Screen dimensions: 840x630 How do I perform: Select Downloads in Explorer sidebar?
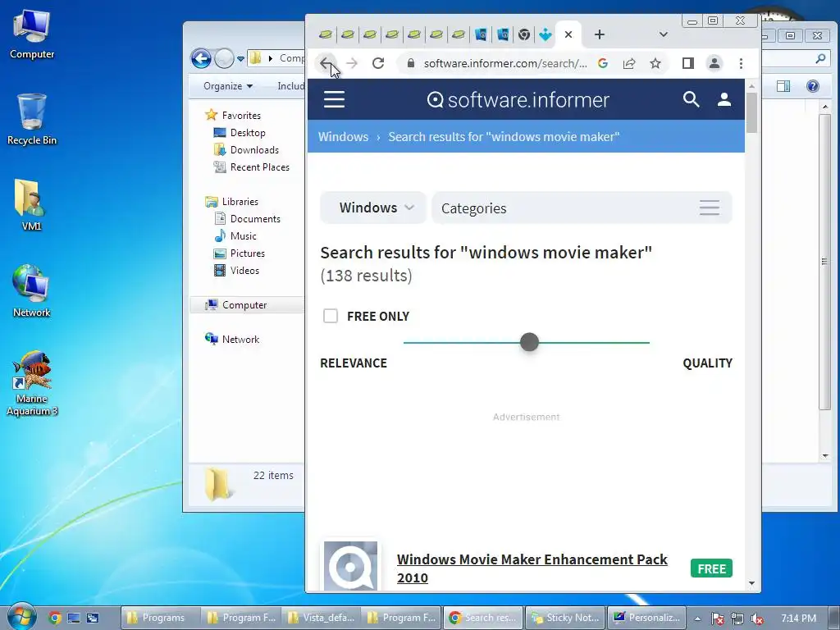(254, 150)
